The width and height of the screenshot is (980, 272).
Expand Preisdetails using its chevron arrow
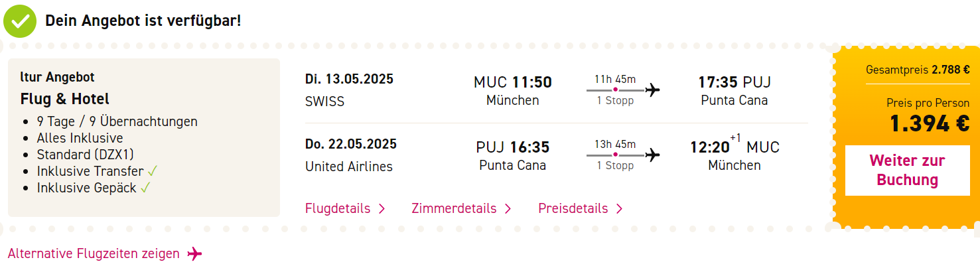point(619,208)
